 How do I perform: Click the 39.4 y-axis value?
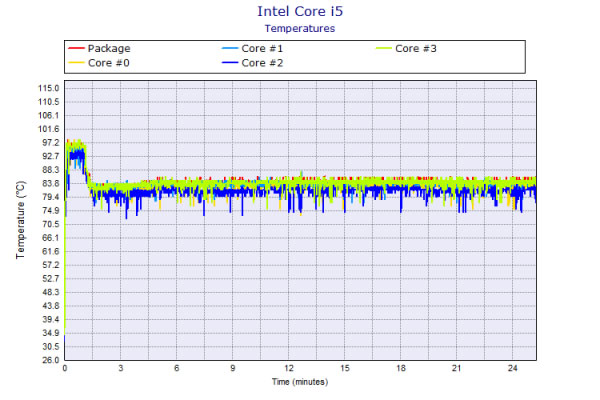[51, 319]
